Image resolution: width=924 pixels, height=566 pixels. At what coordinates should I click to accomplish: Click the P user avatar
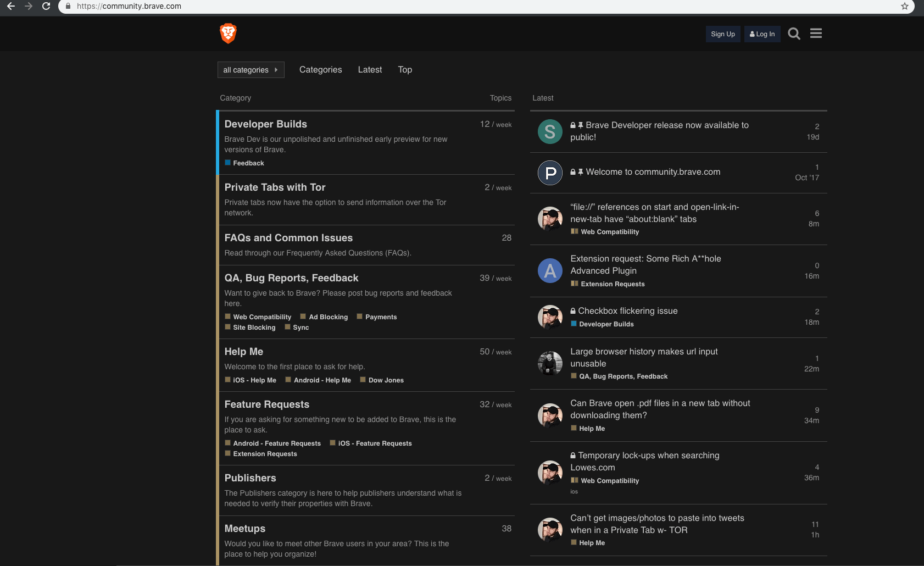(550, 173)
